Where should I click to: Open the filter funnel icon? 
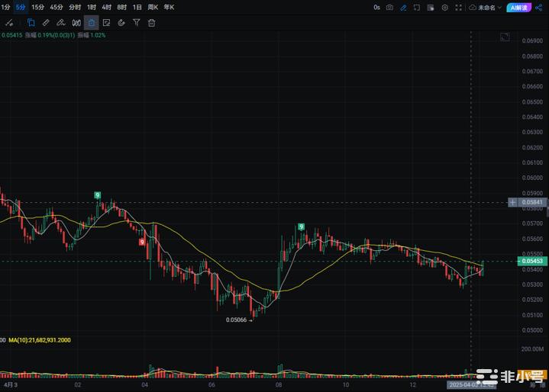click(136, 23)
